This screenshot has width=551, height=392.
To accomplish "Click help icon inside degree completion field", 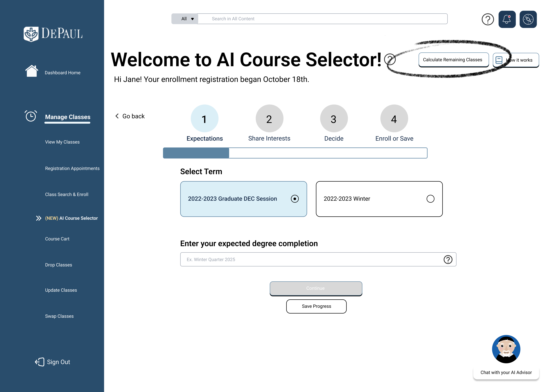I will point(448,259).
